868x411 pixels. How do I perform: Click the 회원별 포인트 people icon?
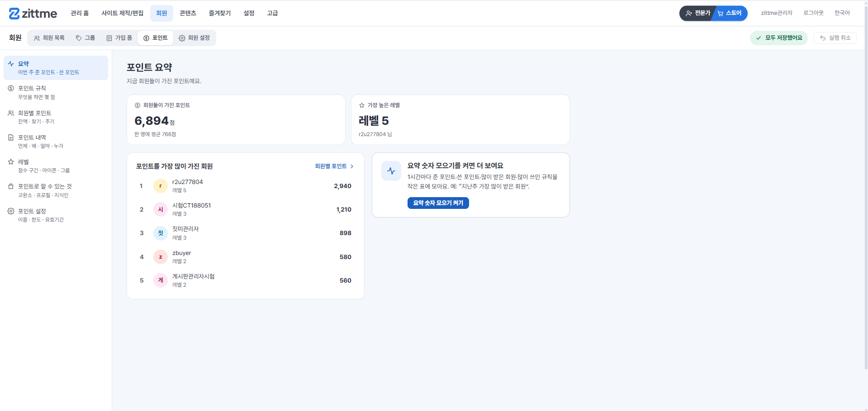[11, 113]
